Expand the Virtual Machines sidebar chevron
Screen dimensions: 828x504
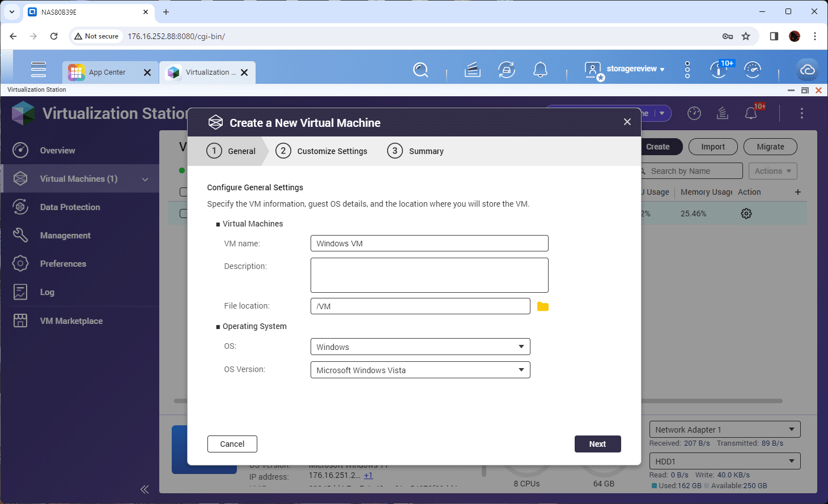[x=145, y=179]
